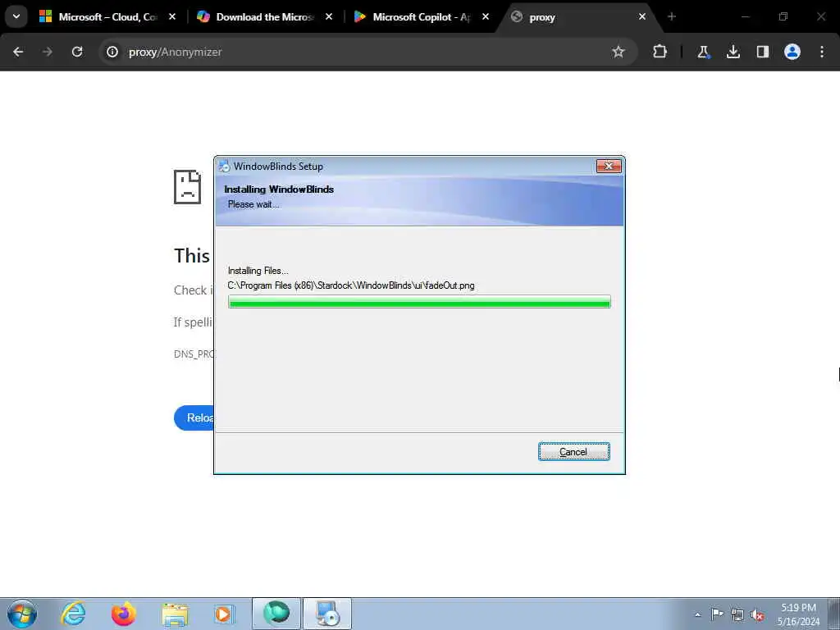Click the "Installing WindowBlinds" heading
The height and width of the screenshot is (630, 840).
[x=279, y=189]
